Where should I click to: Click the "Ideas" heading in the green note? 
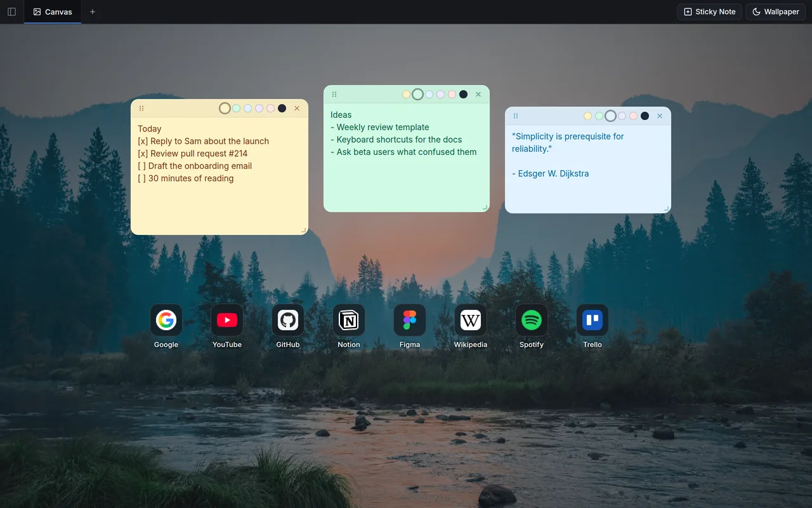pyautogui.click(x=341, y=115)
